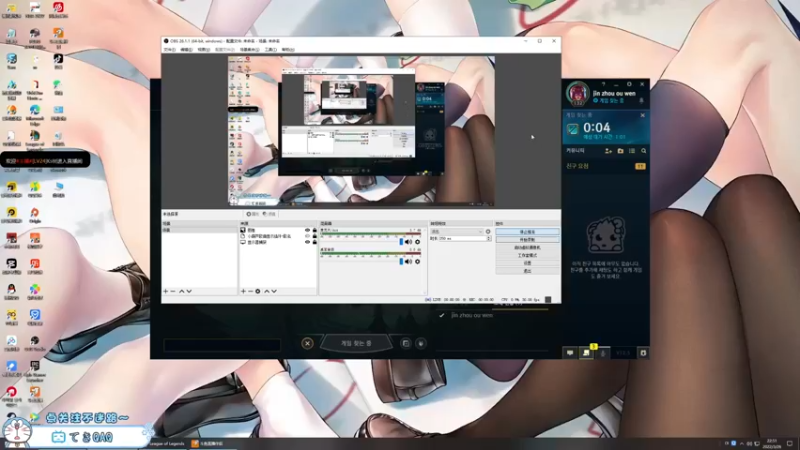
Task: Open League client settings gear at top
Action: 629,84
